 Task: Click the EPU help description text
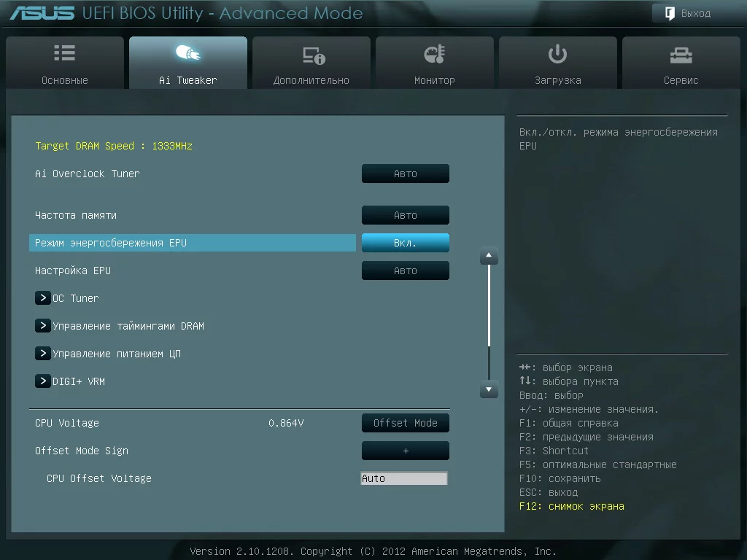coord(619,139)
